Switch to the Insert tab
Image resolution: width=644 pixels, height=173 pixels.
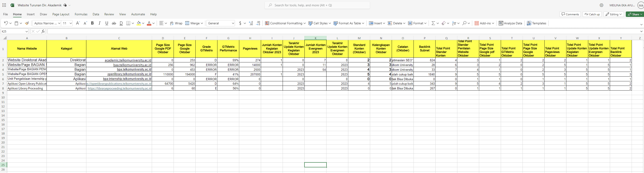point(31,14)
